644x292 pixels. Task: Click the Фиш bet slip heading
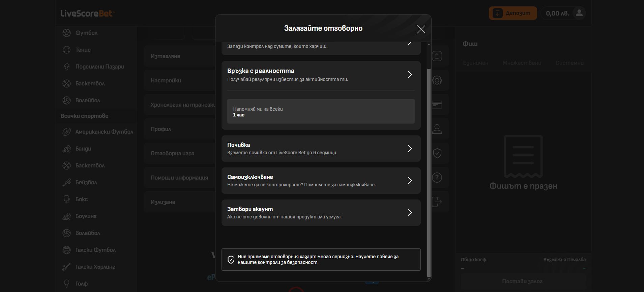pyautogui.click(x=470, y=44)
